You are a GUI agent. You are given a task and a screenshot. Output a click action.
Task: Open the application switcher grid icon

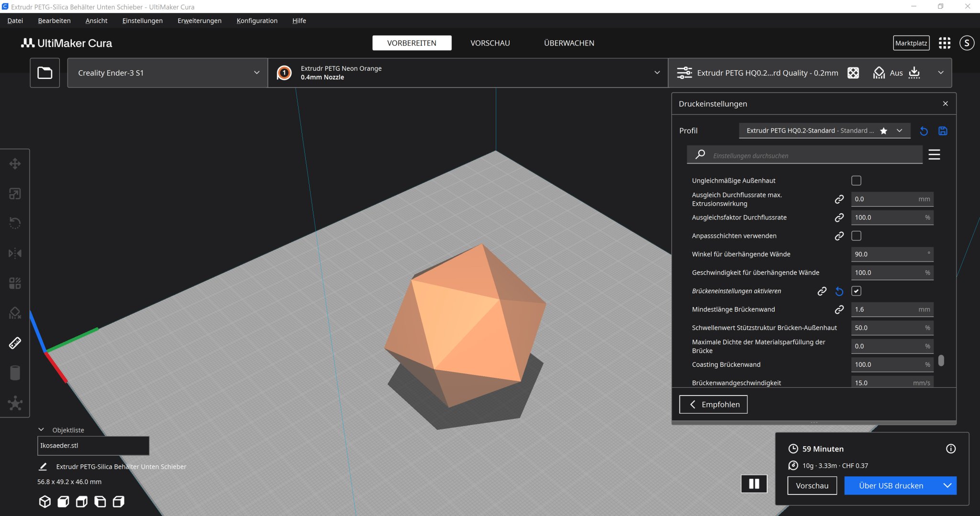coord(944,43)
